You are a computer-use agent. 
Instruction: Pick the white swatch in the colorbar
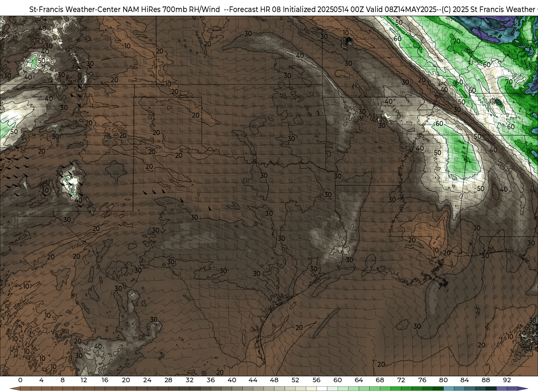click(x=322, y=389)
